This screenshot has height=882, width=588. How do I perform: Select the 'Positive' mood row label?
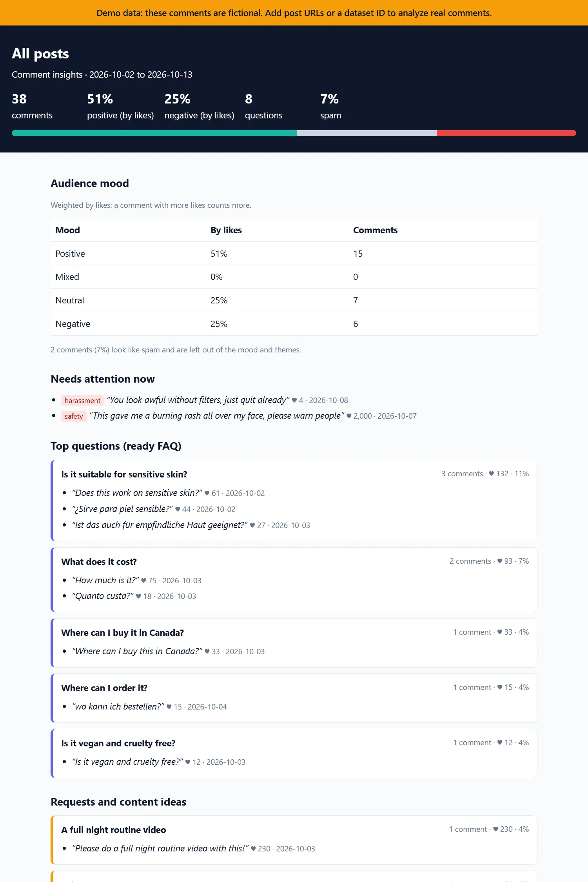click(70, 254)
